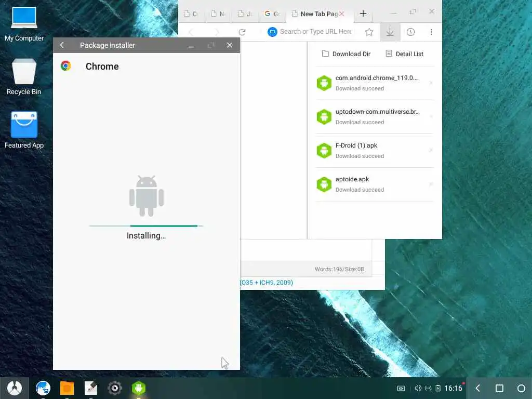This screenshot has height=399, width=532.
Task: Open browser history via clock icon
Action: 410,32
